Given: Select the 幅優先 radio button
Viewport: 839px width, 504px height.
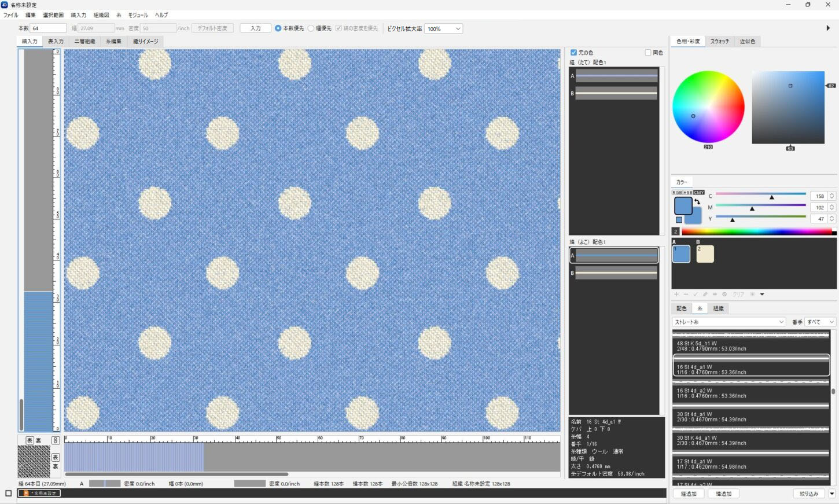Looking at the screenshot, I should [x=311, y=28].
